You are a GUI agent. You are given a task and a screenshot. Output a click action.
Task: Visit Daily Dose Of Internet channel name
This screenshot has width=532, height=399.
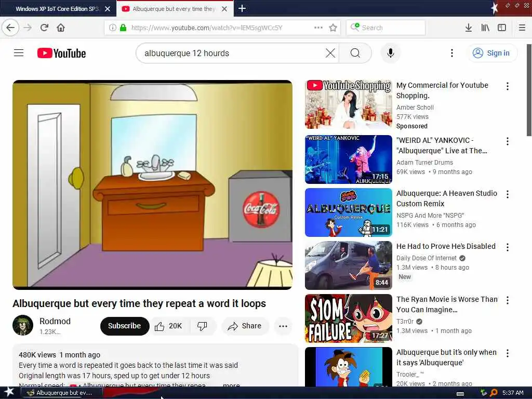click(x=427, y=258)
